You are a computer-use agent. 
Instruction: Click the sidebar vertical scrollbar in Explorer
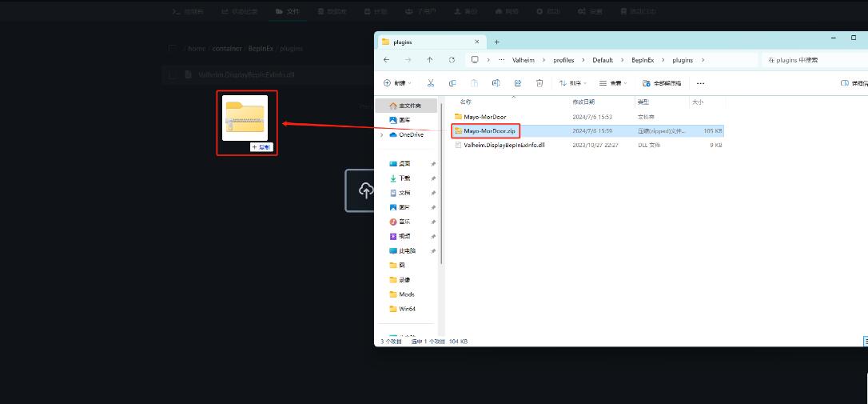click(x=441, y=183)
